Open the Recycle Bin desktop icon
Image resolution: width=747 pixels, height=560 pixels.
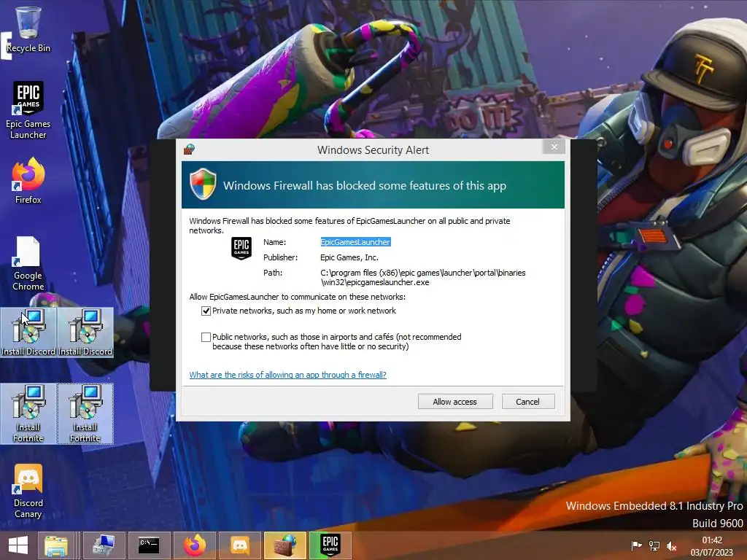click(28, 29)
